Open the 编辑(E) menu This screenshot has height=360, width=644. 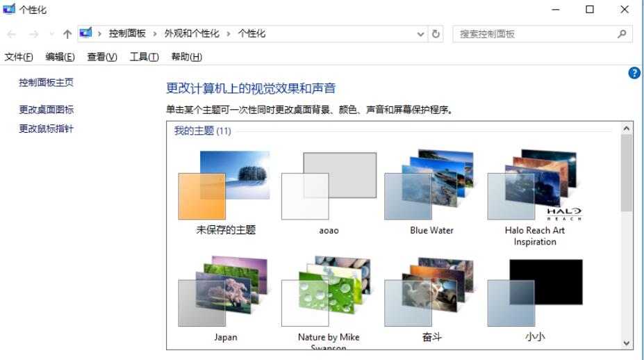[x=60, y=57]
